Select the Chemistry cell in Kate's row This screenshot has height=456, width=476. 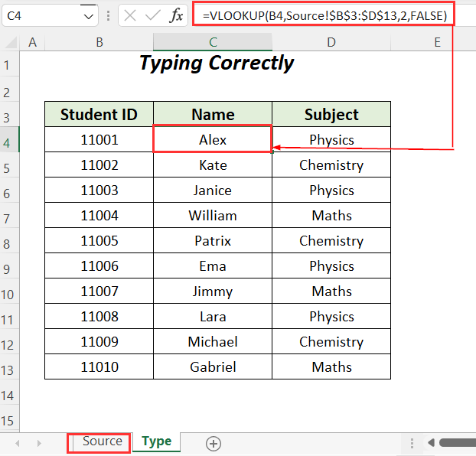(331, 164)
